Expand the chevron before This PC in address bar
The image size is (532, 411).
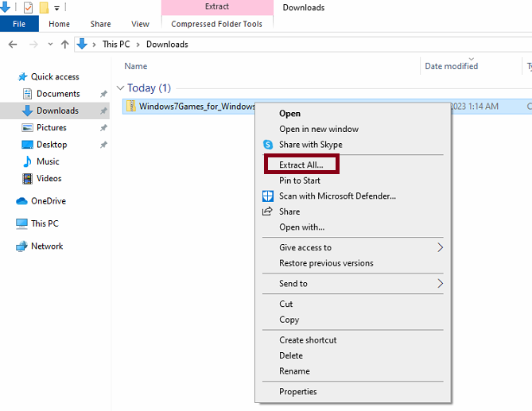94,45
